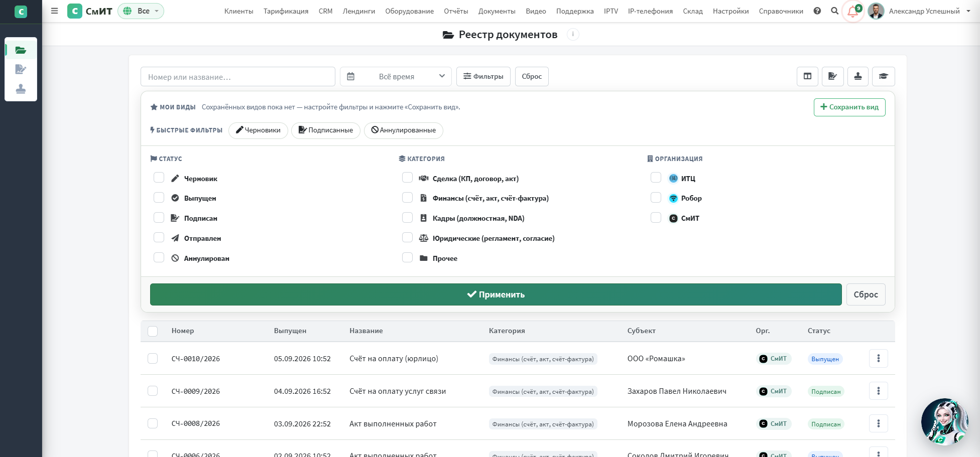Image resolution: width=980 pixels, height=457 pixels.
Task: Check the Робор organization checkbox
Action: (656, 197)
